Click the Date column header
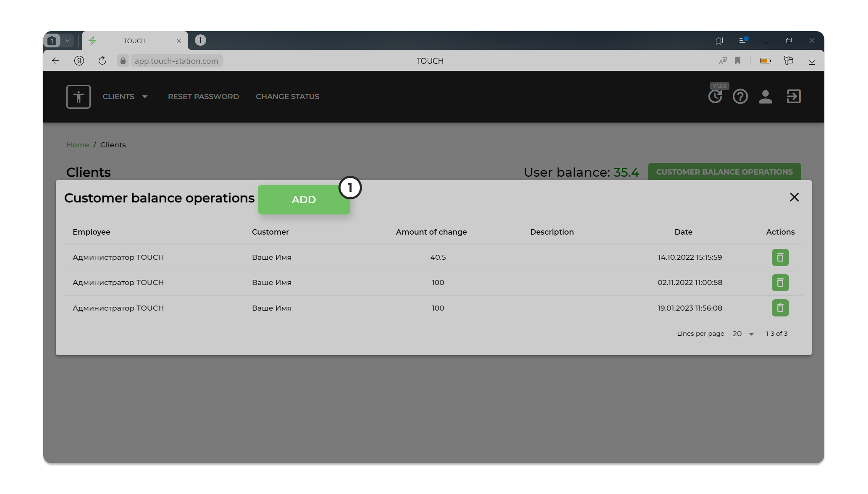The image size is (868, 494). [684, 232]
